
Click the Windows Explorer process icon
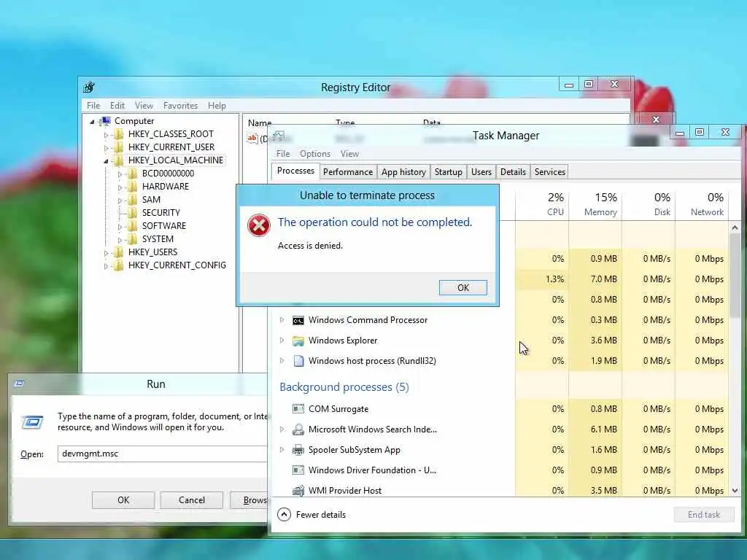[298, 341]
